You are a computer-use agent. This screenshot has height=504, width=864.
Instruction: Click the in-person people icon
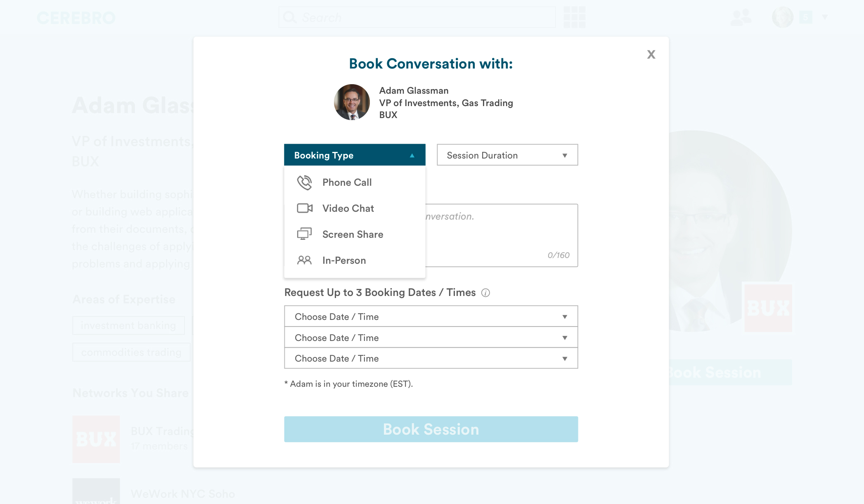[x=304, y=260]
